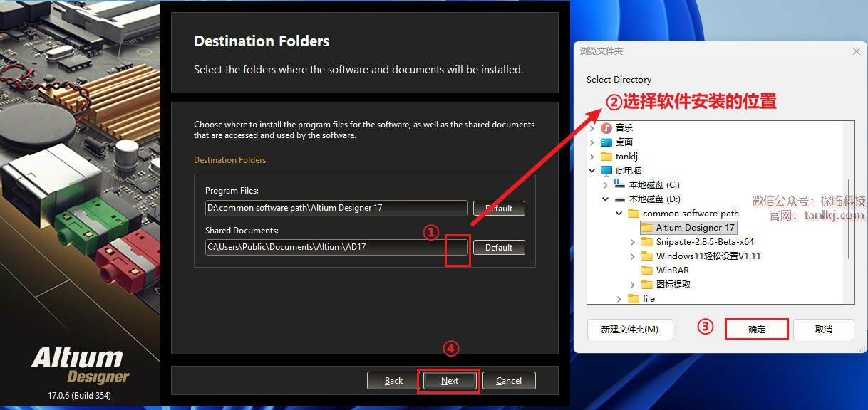Viewport: 868px width, 410px height.
Task: Click the tanklj folder icon
Action: (x=606, y=157)
